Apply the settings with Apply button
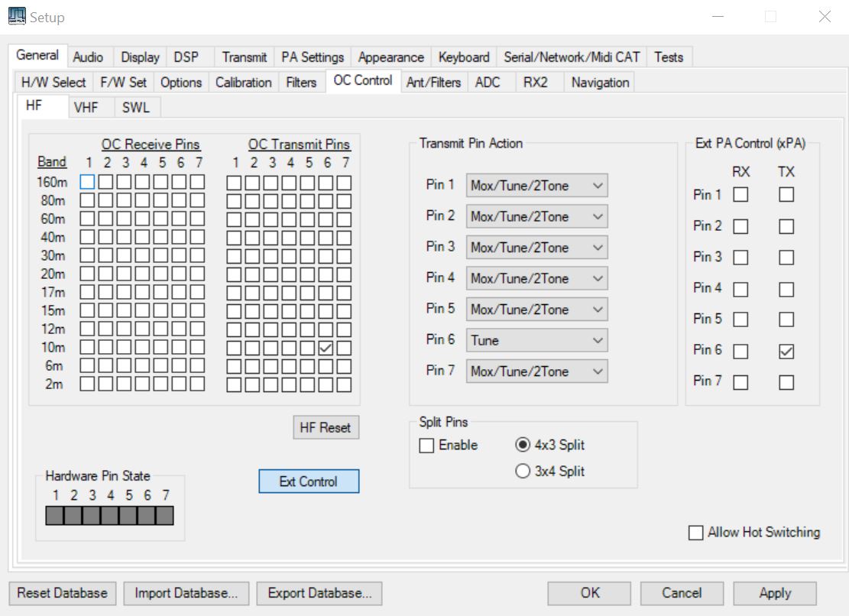 point(774,593)
